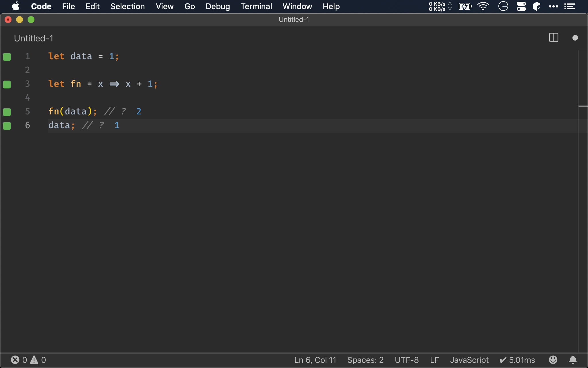This screenshot has height=368, width=588.
Task: Open the UTF-8 encoding selector
Action: tap(407, 360)
